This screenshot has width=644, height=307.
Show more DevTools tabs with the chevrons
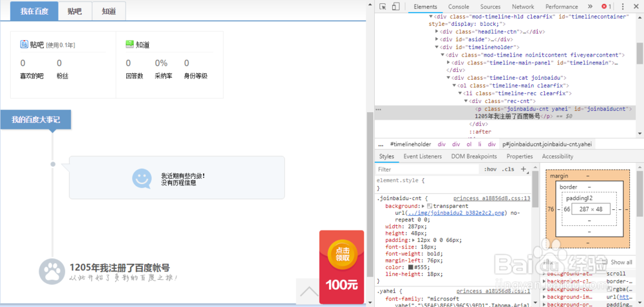pos(590,6)
